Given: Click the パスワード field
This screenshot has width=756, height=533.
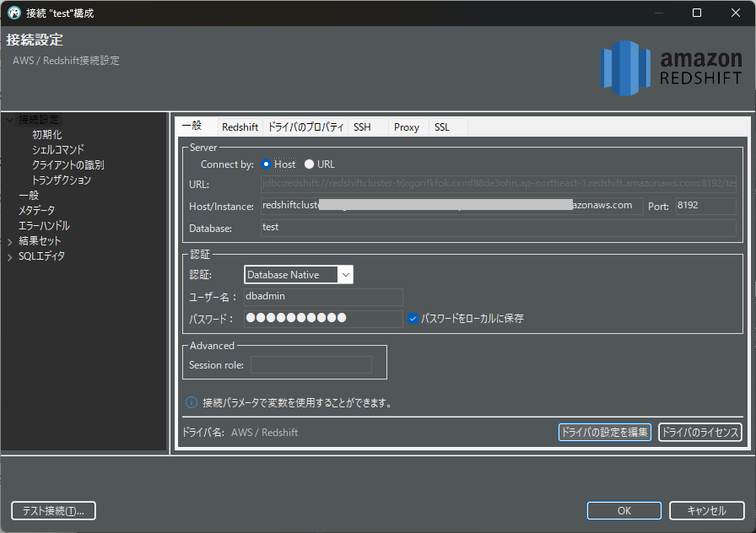Looking at the screenshot, I should click(x=323, y=319).
